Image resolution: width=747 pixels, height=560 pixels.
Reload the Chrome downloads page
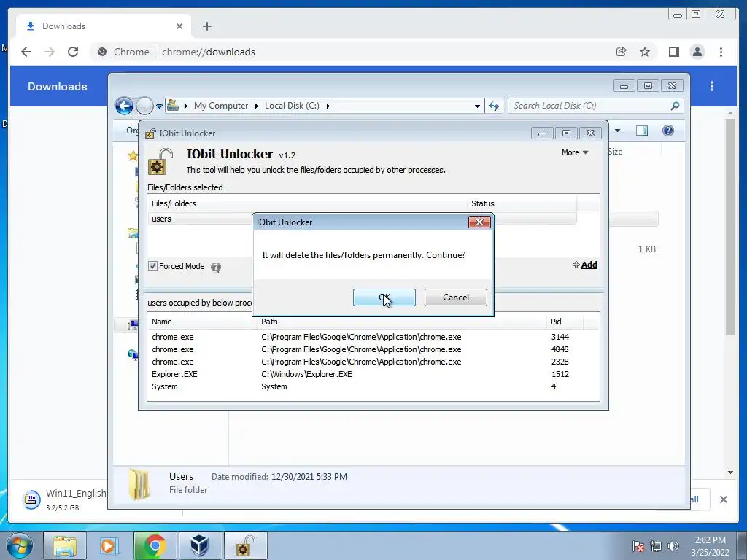click(73, 52)
